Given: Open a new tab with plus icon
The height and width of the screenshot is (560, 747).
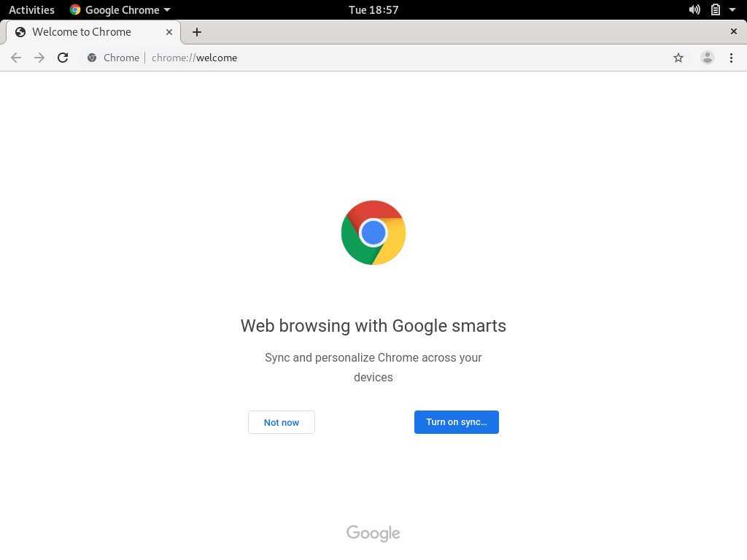Looking at the screenshot, I should pos(197,32).
